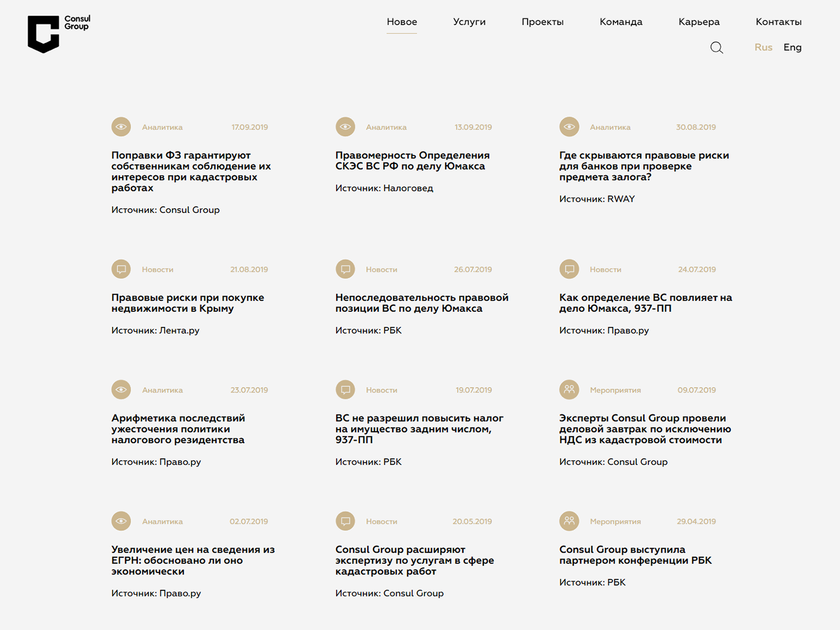Select the Rus language option
Screen dimensions: 840x630
pos(763,48)
